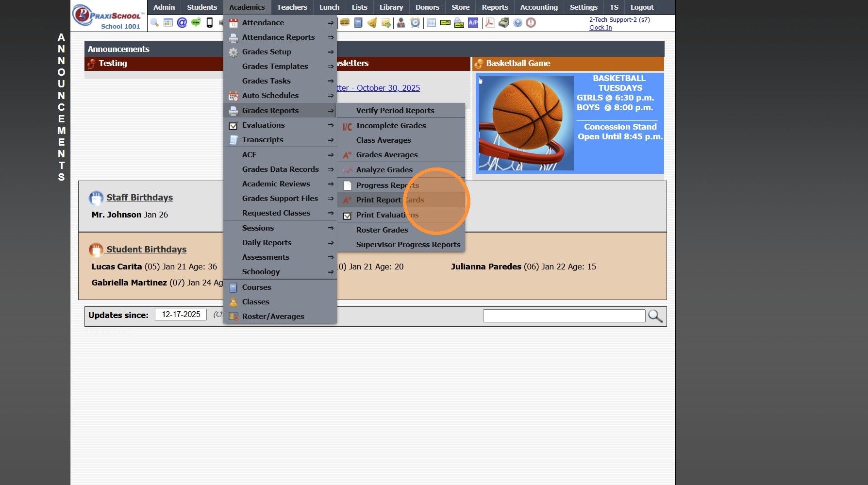
Task: Open the green chat bubble toolbar icon
Action: coord(196,23)
